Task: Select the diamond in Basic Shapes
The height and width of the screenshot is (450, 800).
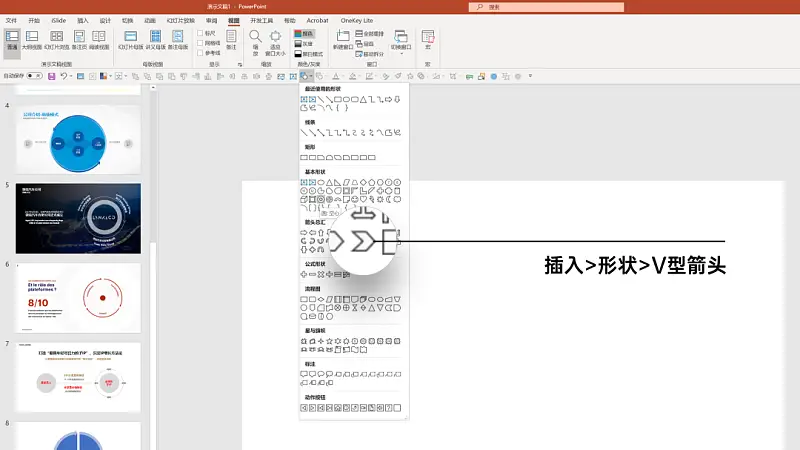Action: pos(363,182)
